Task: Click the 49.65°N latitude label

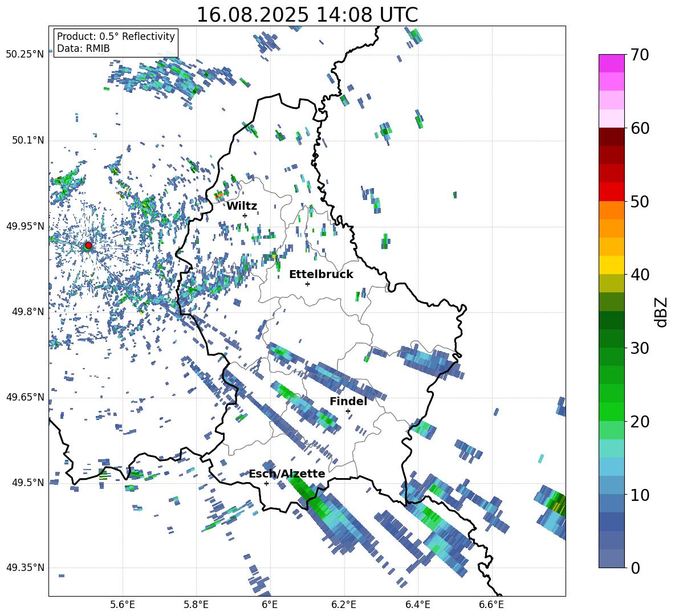Action: (x=25, y=397)
